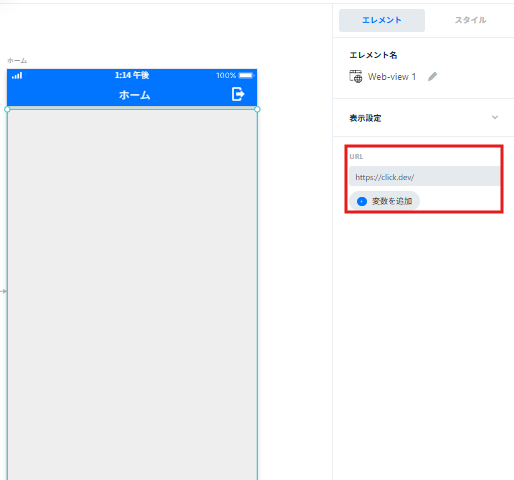Click the battery icon in the phone status bar

pos(246,75)
